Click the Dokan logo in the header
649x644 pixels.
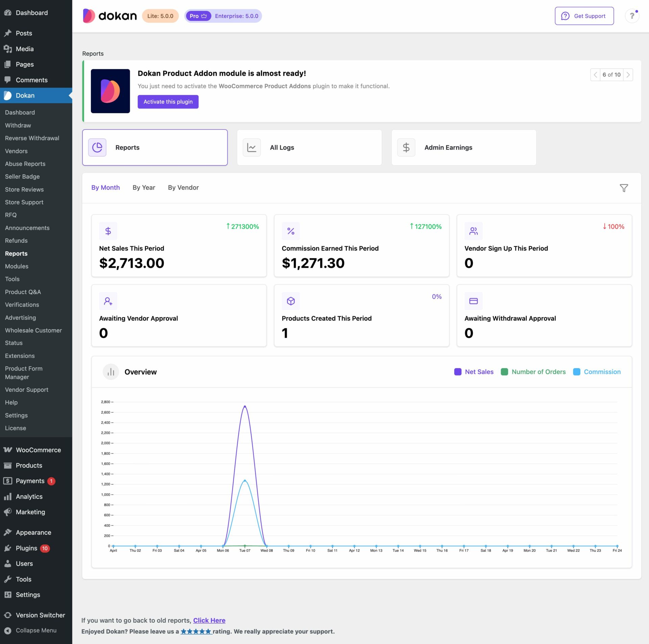point(110,16)
